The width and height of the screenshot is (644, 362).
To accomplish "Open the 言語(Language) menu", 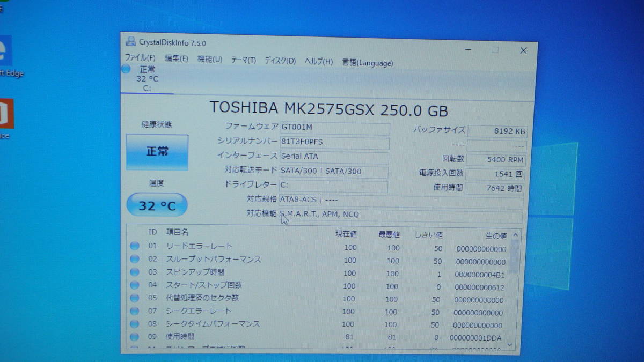I will (x=368, y=63).
